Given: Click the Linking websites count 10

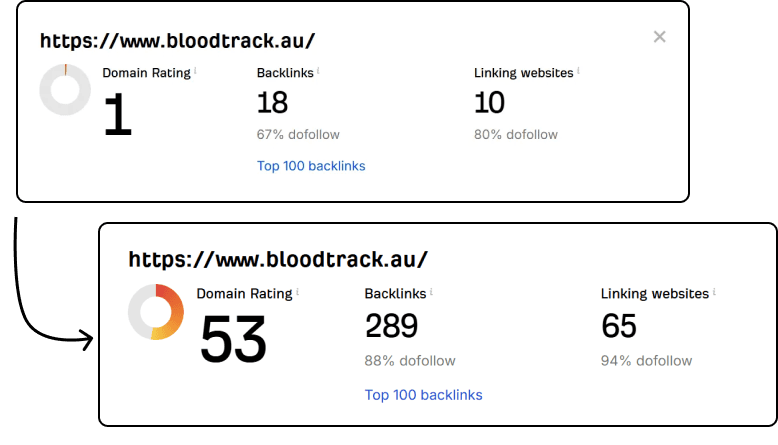Looking at the screenshot, I should pos(489,103).
